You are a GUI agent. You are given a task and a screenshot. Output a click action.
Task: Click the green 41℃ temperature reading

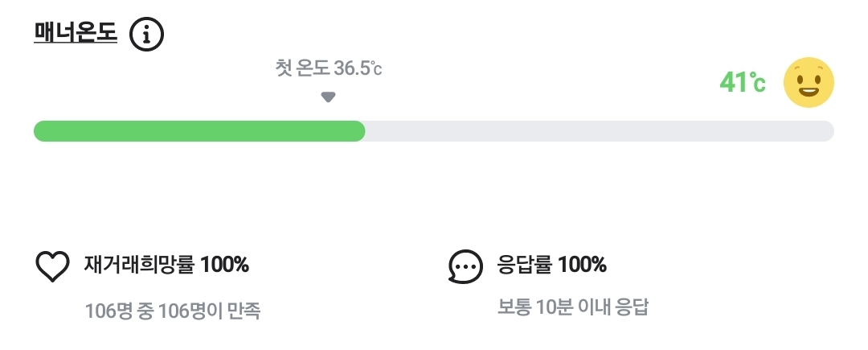pyautogui.click(x=743, y=82)
